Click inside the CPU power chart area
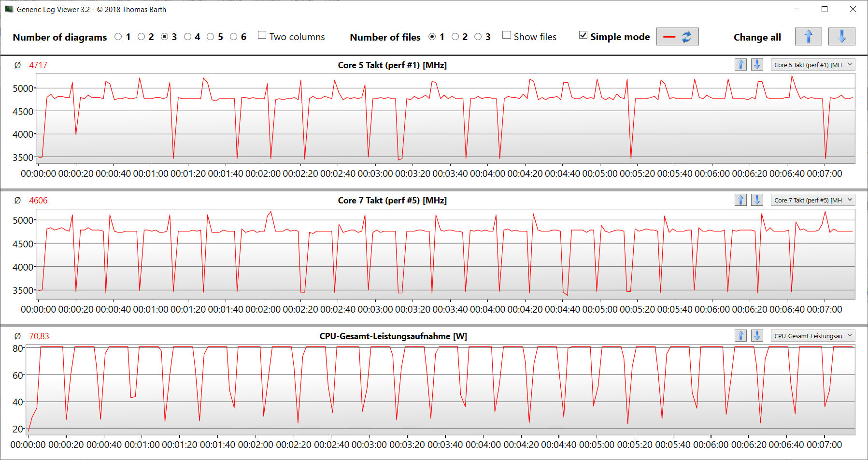Viewport: 868px width, 460px height. 441,389
